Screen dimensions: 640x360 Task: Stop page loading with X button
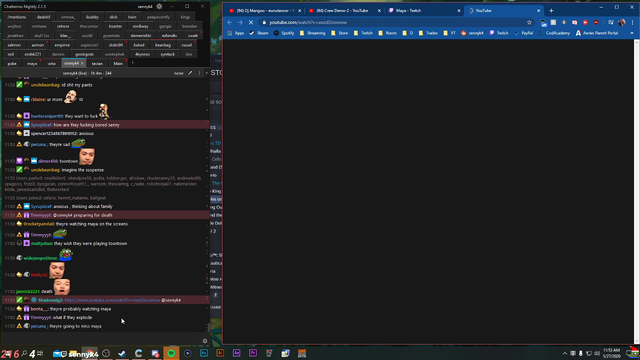click(x=251, y=22)
